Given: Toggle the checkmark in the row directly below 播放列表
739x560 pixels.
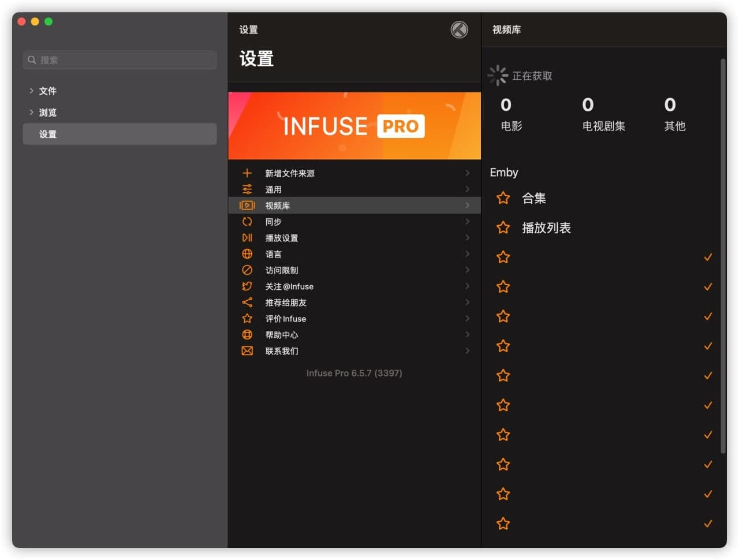Looking at the screenshot, I should 708,257.
